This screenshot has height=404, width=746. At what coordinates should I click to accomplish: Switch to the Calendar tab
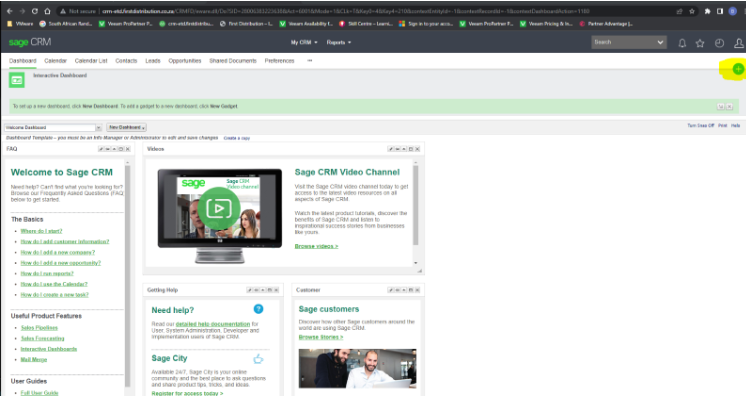[55, 61]
